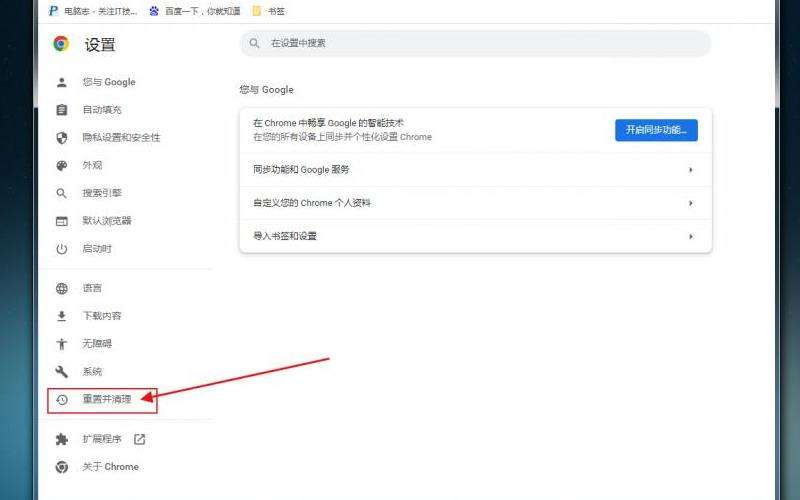Open the 导入书签和设置 row
The image size is (800, 500).
click(x=476, y=236)
